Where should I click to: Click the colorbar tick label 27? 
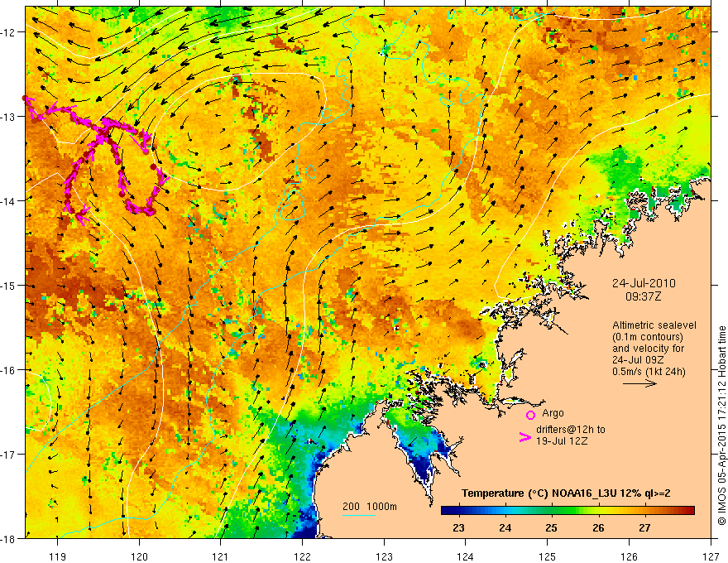tap(644, 527)
